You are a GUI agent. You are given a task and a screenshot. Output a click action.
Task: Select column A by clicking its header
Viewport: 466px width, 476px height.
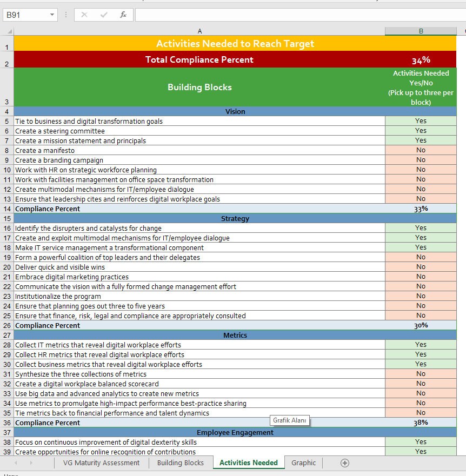click(x=200, y=31)
